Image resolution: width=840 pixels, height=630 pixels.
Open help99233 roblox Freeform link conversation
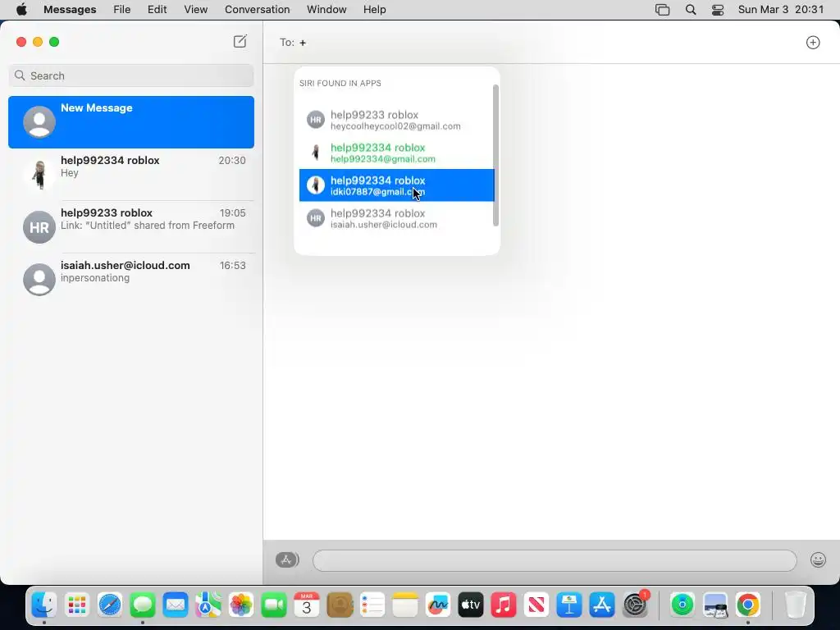[131, 226]
